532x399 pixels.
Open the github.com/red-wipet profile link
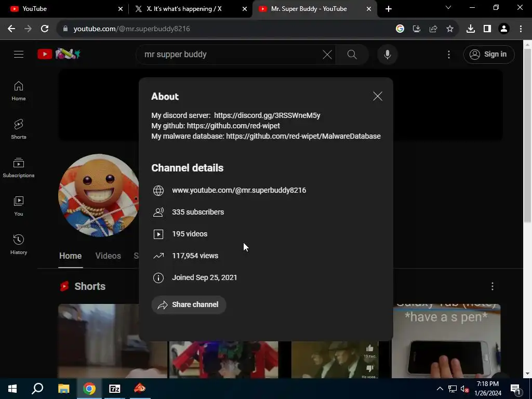[233, 126]
